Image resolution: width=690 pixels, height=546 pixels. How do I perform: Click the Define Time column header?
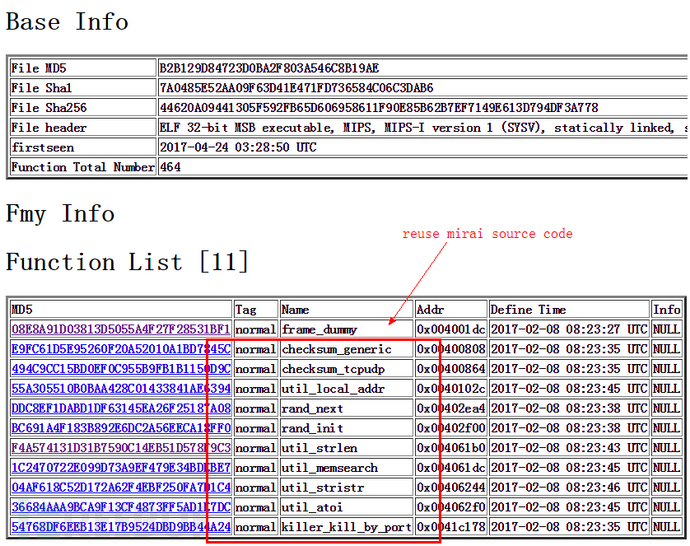[x=569, y=309]
